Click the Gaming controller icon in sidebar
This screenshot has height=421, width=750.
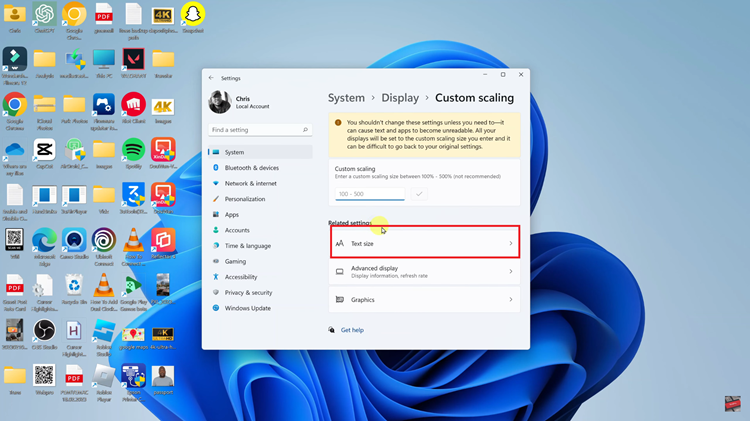tap(216, 261)
